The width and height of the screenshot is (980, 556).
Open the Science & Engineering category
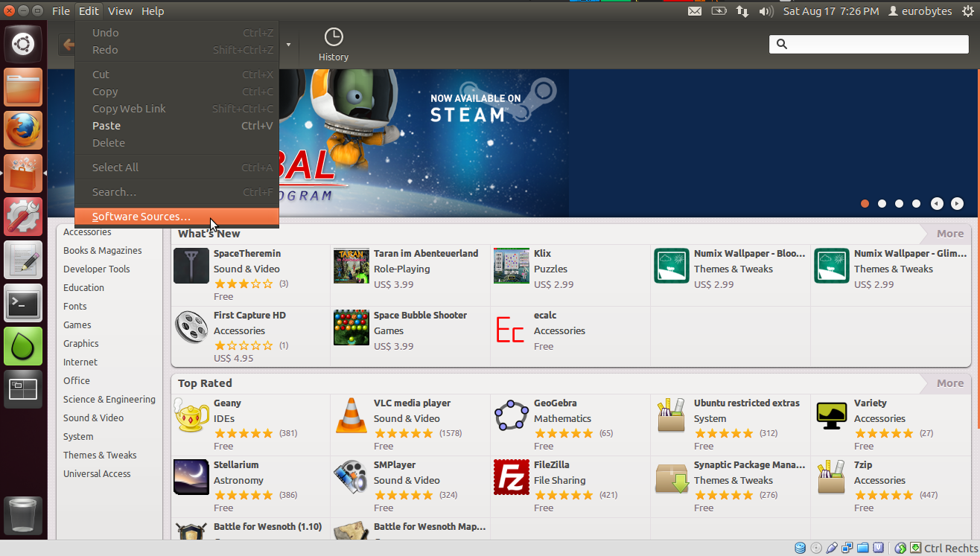(109, 400)
